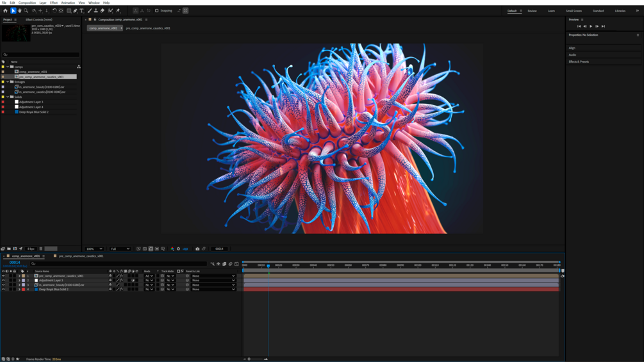Screen dimensions: 644x362
Task: Select the Type text tool
Action: point(82,11)
